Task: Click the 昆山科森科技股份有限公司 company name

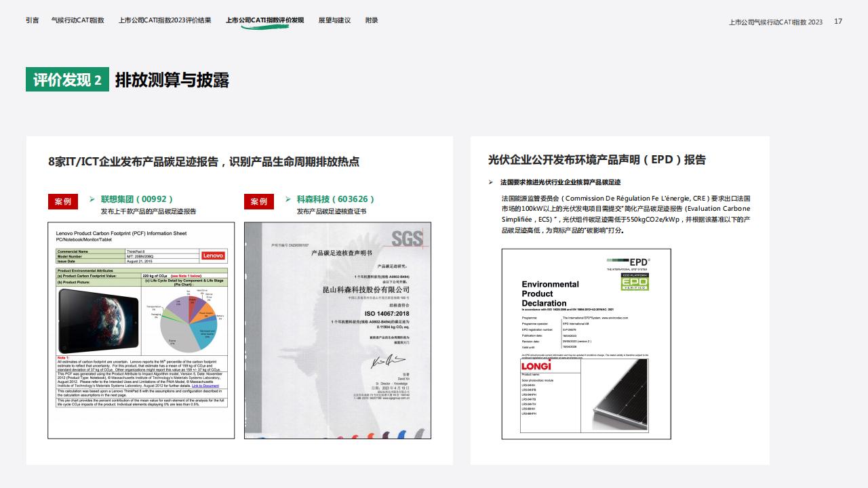Action: point(366,289)
